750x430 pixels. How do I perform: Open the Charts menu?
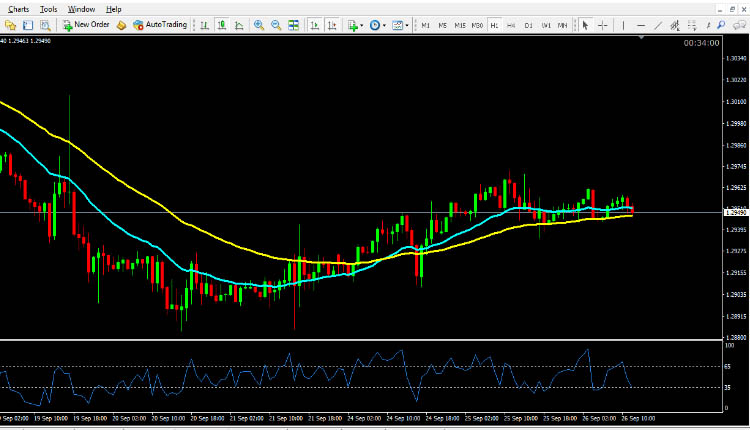click(18, 8)
